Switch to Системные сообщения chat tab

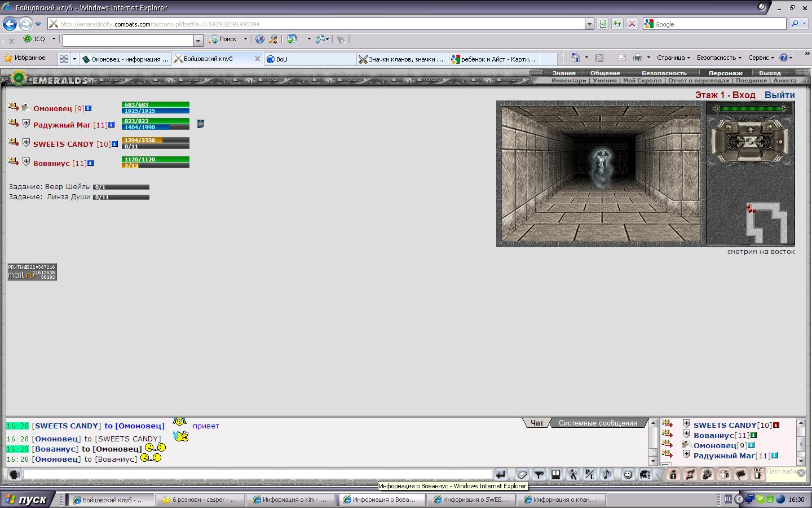[x=598, y=423]
